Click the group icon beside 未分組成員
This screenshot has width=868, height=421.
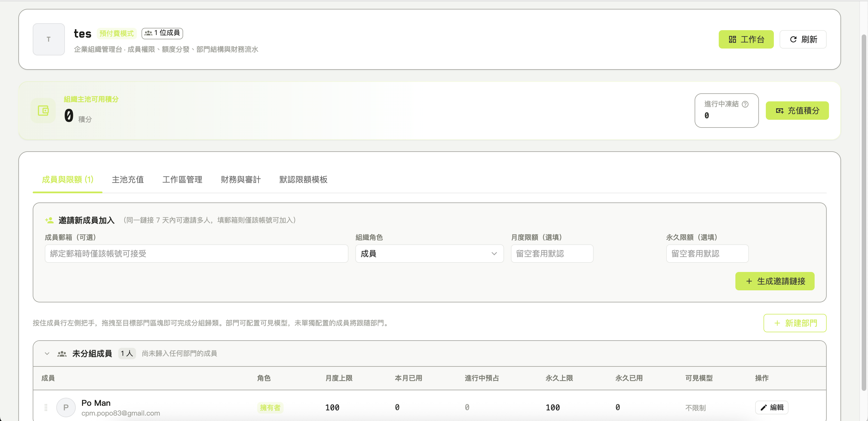pos(62,354)
